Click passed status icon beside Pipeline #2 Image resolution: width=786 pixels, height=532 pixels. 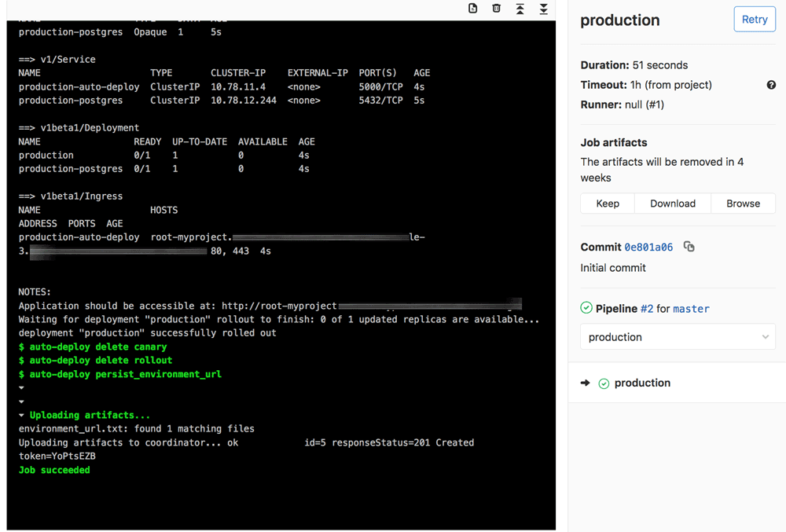pos(586,308)
